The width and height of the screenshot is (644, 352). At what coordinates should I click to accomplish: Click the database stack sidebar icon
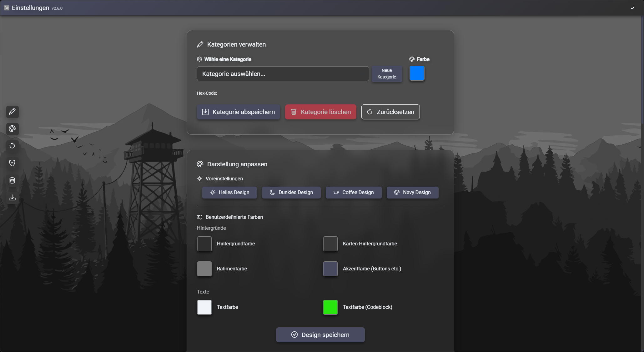(12, 180)
